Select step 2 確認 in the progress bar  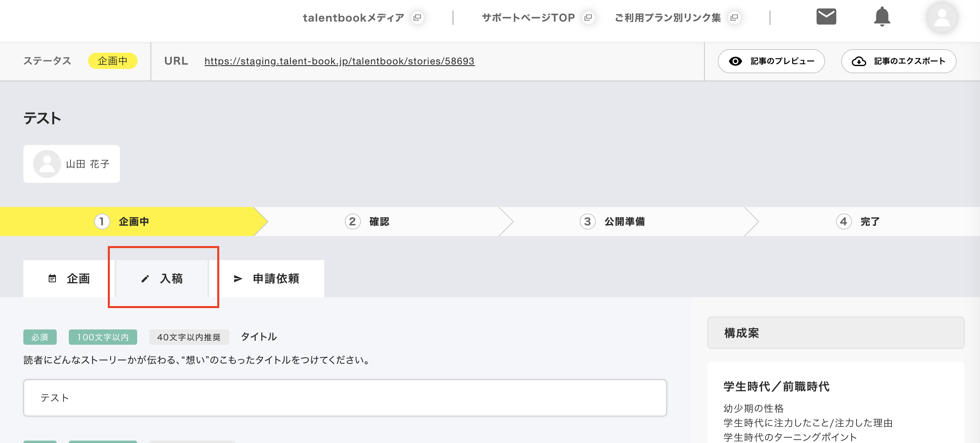tap(367, 221)
